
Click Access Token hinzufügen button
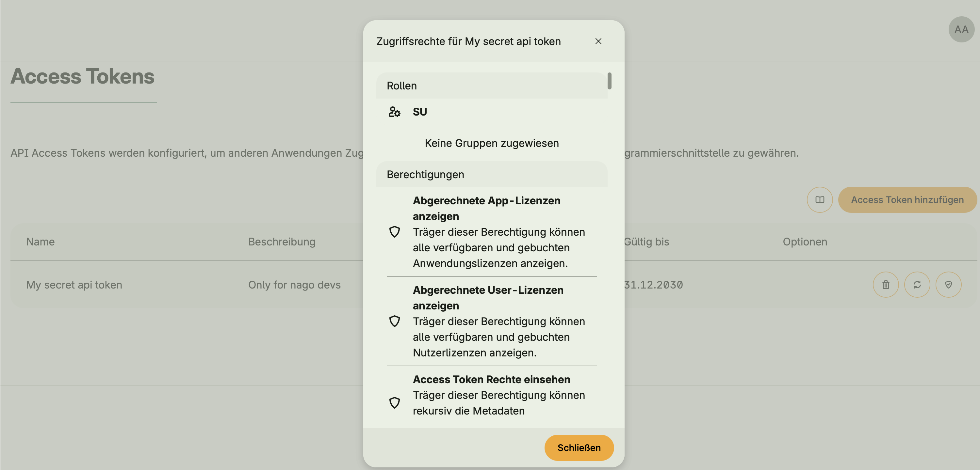click(x=907, y=200)
